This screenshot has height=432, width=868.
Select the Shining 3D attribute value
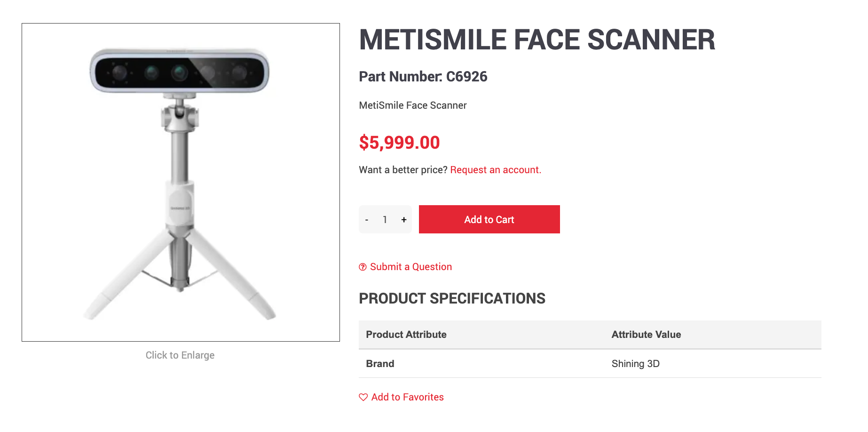coord(636,363)
